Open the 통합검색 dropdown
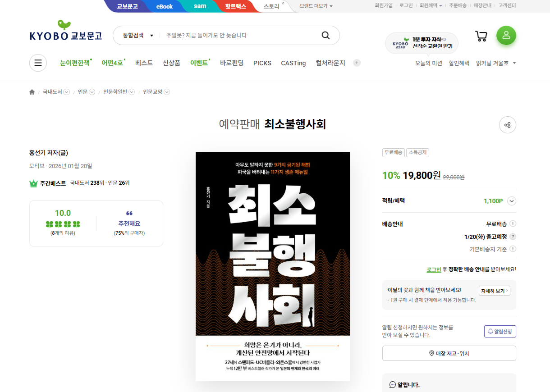 pyautogui.click(x=137, y=35)
